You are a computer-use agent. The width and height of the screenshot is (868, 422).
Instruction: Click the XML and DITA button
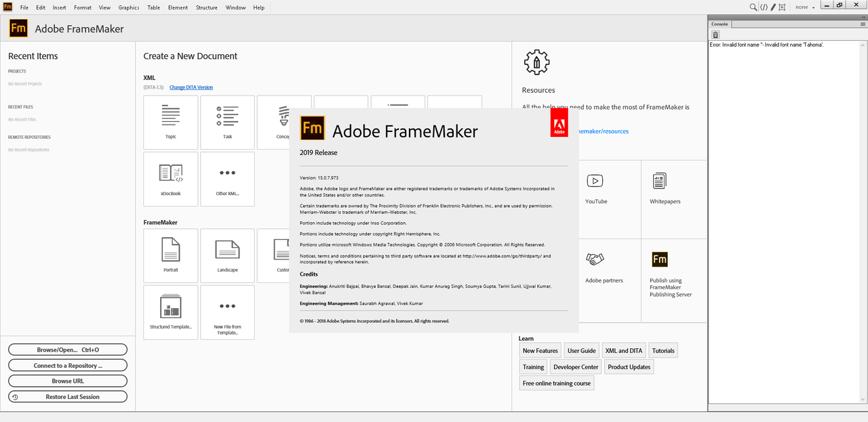pos(624,351)
